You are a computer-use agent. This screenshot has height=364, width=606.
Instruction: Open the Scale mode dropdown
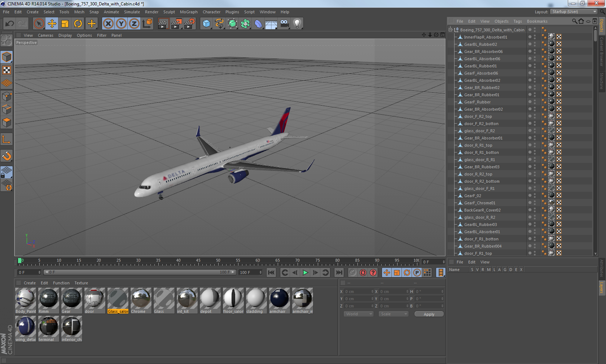point(394,314)
